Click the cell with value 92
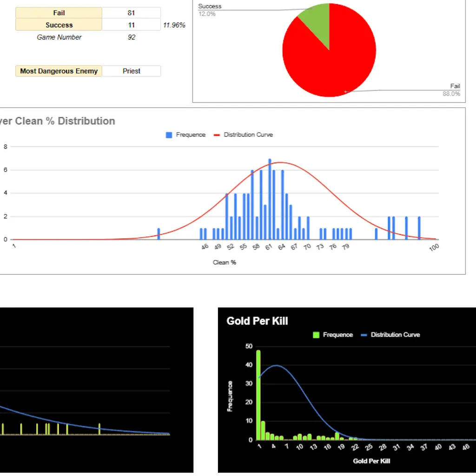Screen dimensions: 476x476 tap(131, 37)
